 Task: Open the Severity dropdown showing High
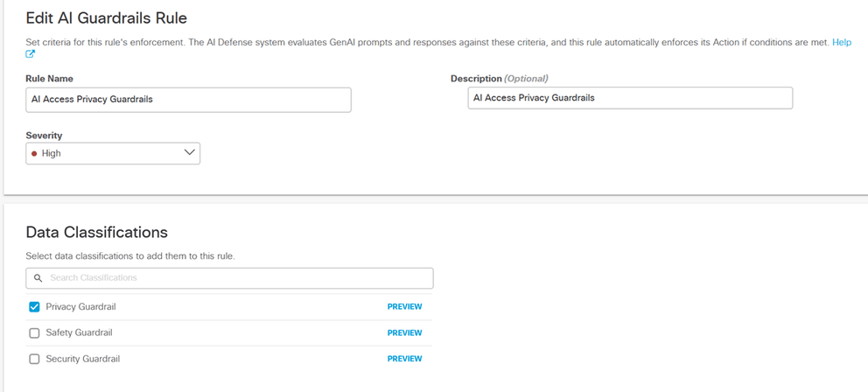click(x=113, y=153)
